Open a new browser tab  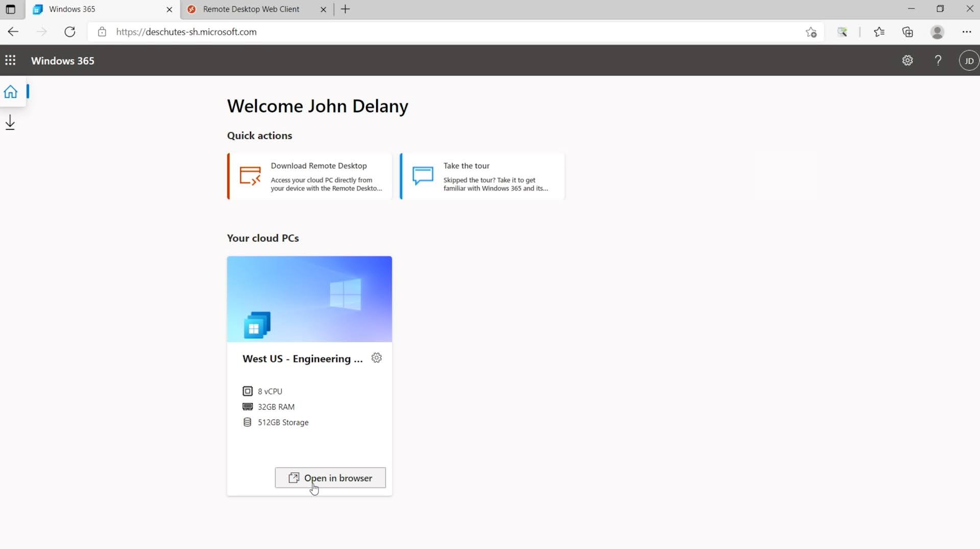pyautogui.click(x=346, y=9)
